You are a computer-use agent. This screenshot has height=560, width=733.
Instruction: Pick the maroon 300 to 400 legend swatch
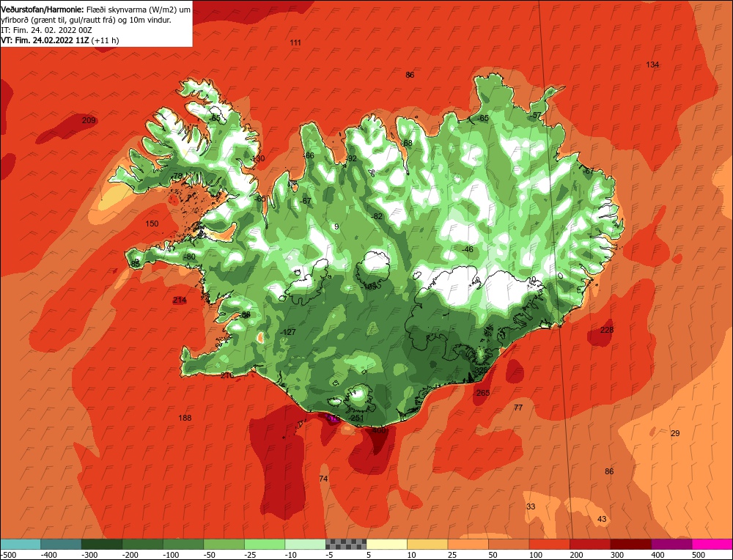630,544
